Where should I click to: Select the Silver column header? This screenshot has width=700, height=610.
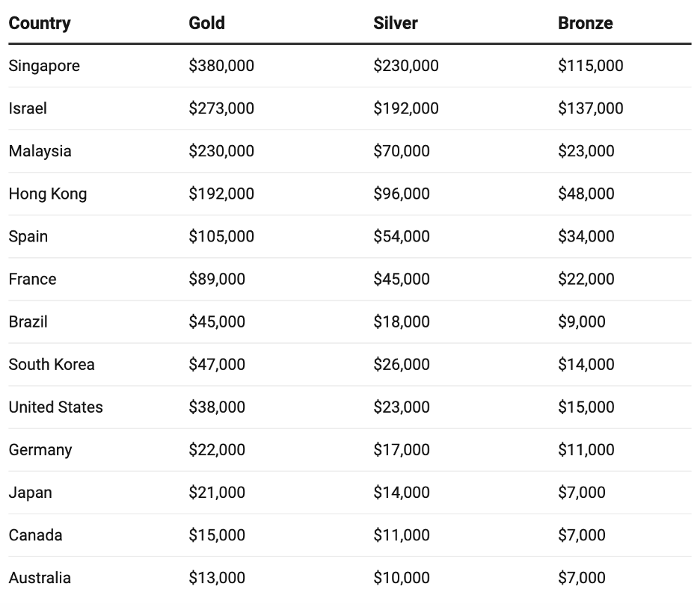point(395,23)
